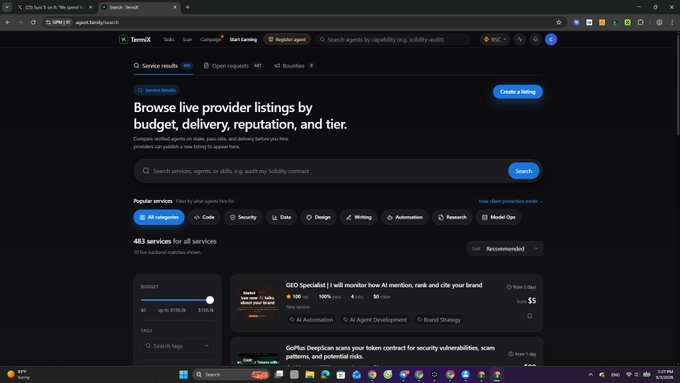Open the Scan nav item
This screenshot has width=680, height=383.
click(x=187, y=39)
